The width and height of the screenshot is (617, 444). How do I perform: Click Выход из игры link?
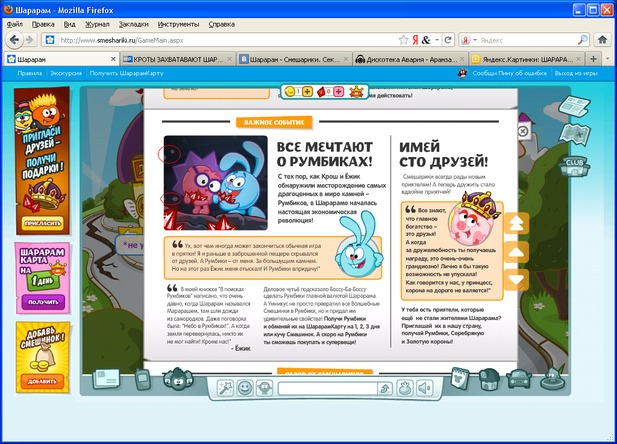click(576, 73)
